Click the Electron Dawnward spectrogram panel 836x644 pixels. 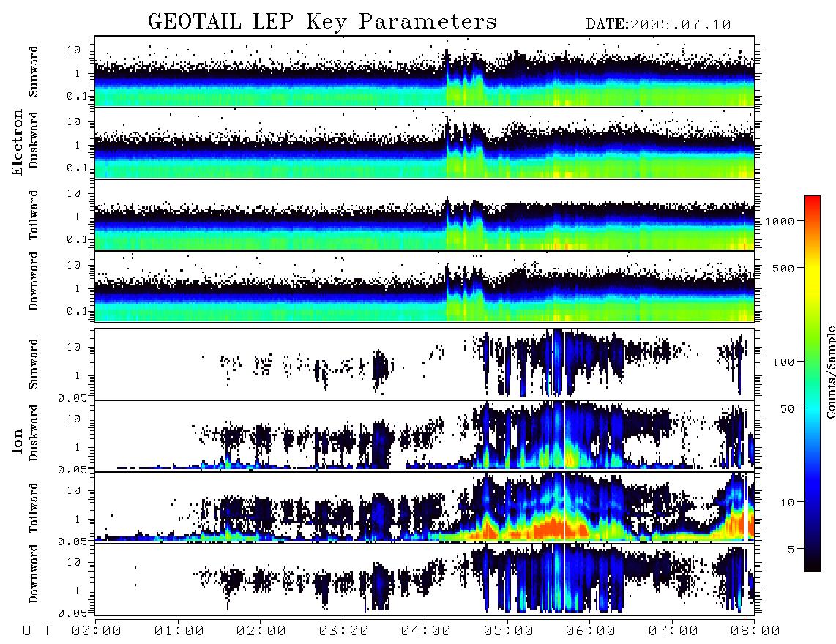[x=425, y=287]
